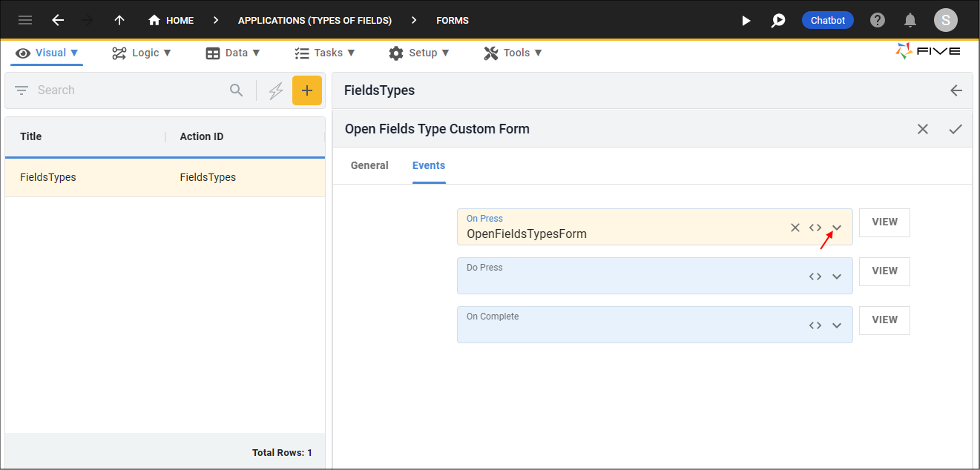Click VIEW button beside On Press
Screen dimensions: 980x470
pyautogui.click(x=884, y=222)
